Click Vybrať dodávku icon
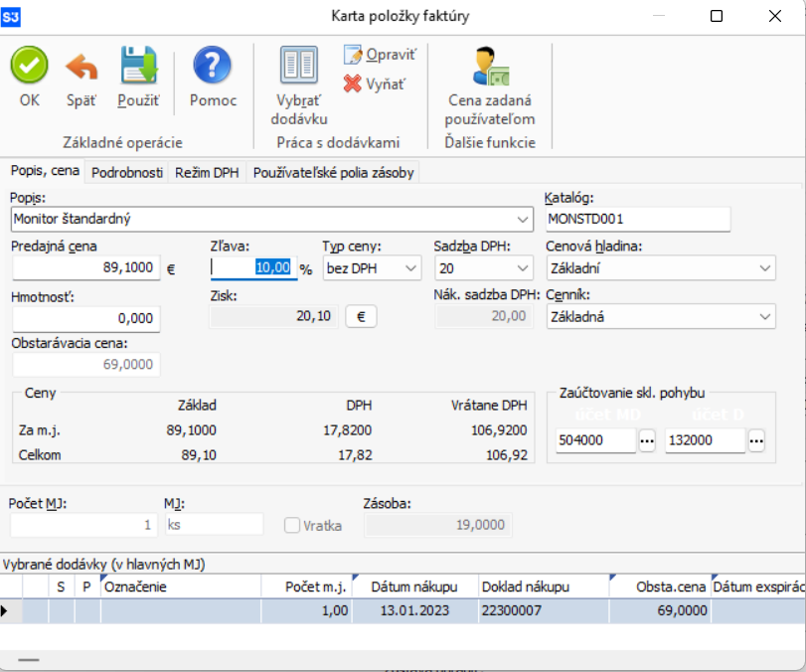This screenshot has width=806, height=672. [299, 66]
